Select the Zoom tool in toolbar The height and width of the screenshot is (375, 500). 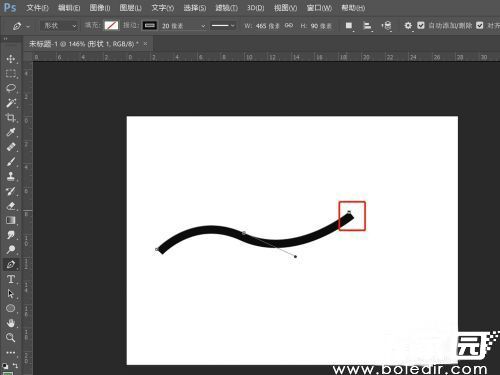pyautogui.click(x=11, y=337)
